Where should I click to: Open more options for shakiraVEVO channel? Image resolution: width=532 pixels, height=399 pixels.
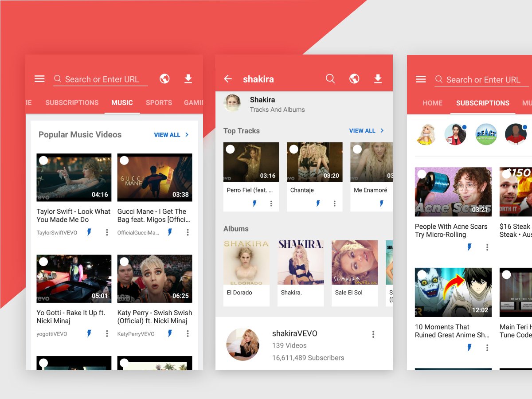373,334
